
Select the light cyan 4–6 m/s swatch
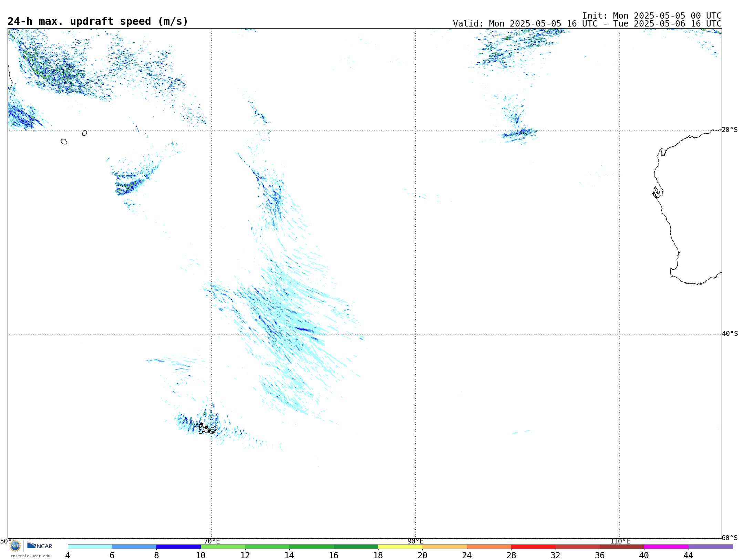(90, 547)
